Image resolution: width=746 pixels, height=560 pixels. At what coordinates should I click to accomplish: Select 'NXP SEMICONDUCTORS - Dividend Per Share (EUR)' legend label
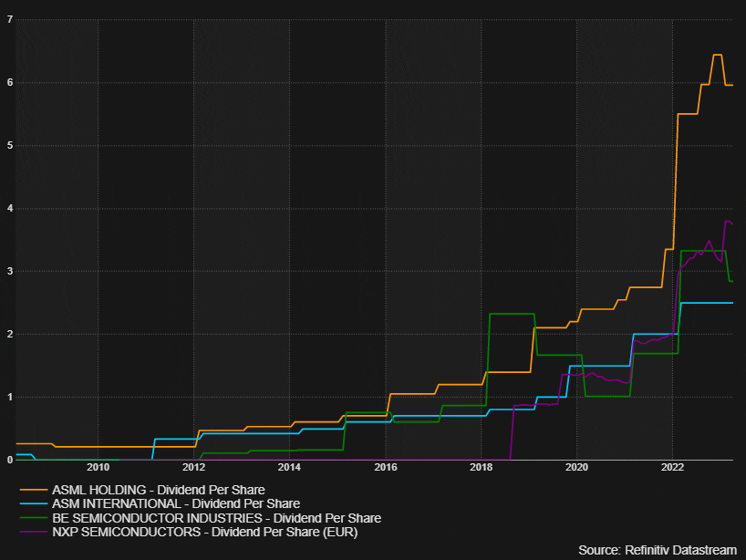pos(205,532)
